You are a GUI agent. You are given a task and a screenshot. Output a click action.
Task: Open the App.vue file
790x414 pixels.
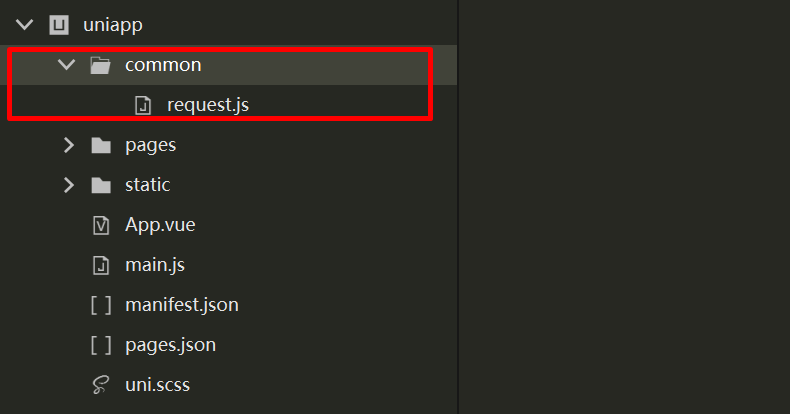[x=160, y=225]
